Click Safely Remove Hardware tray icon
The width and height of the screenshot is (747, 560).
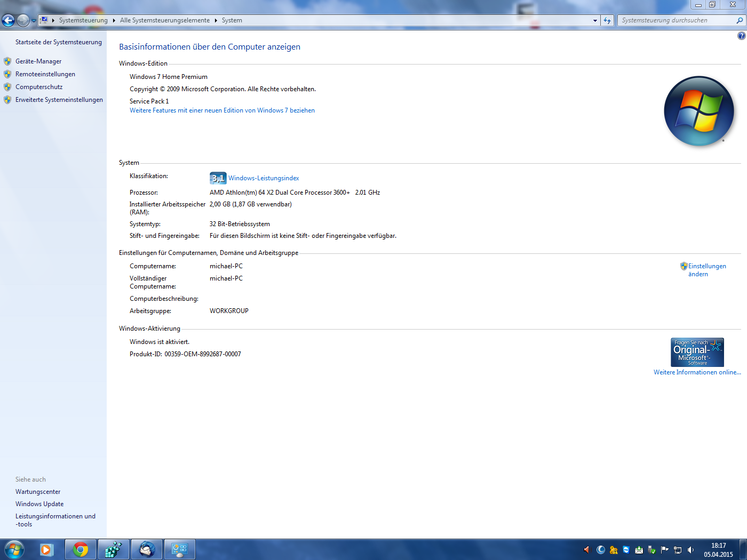(x=652, y=550)
